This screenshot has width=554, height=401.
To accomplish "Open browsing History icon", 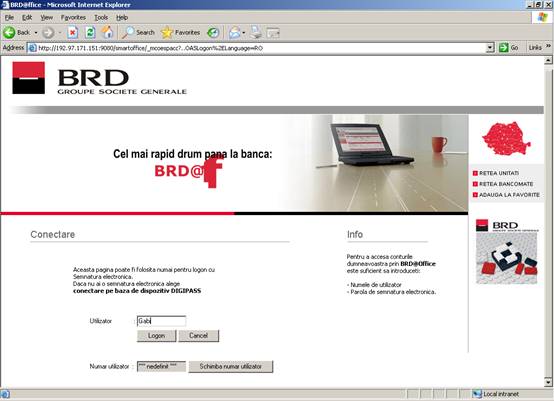I will pos(213,33).
